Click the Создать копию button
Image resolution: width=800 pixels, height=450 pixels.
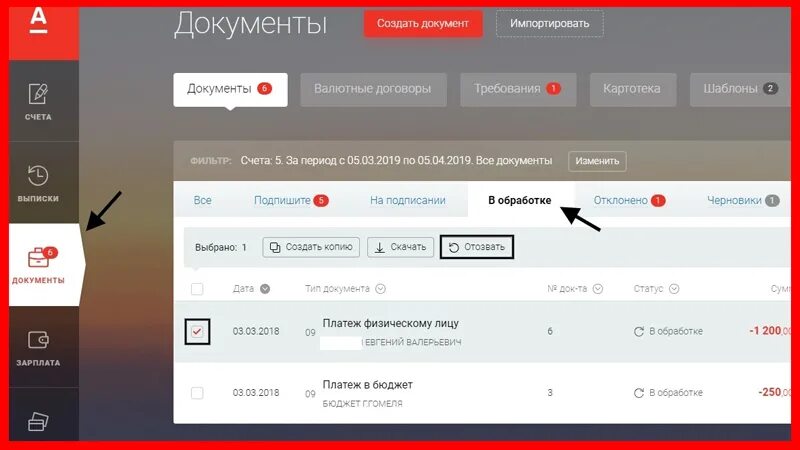(x=311, y=247)
